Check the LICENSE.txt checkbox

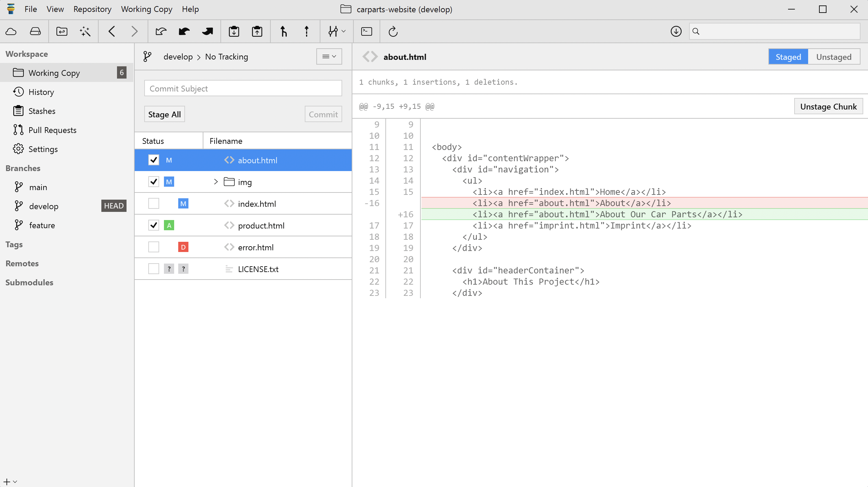(x=154, y=269)
